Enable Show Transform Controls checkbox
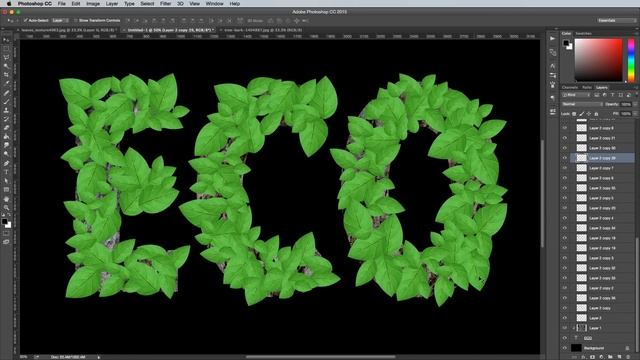Screen dimensions: 640x360 coord(76,20)
